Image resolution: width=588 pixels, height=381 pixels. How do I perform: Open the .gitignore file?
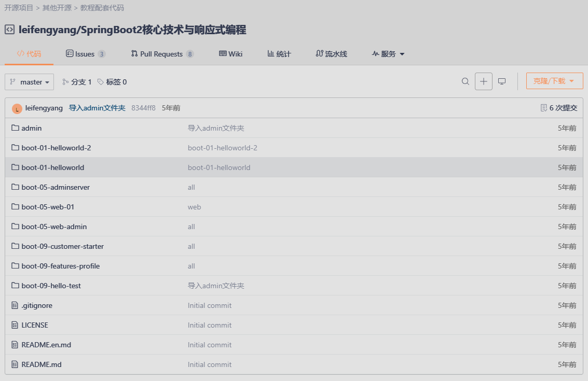[37, 306]
